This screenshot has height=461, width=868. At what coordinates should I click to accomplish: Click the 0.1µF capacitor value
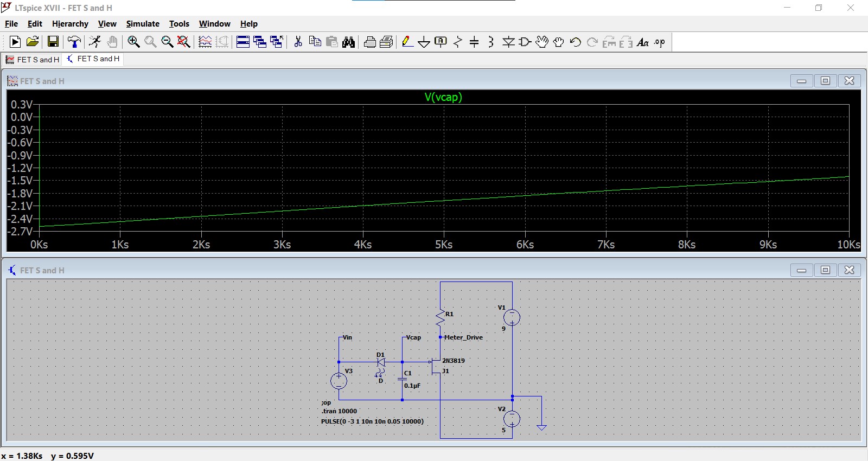pyautogui.click(x=412, y=386)
